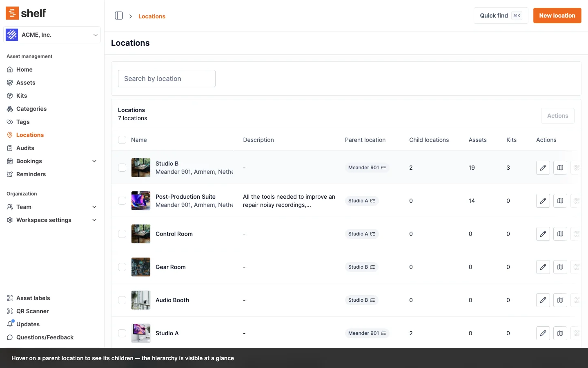Screen dimensions: 588x368
Task: Expand the Bookings sidebar menu
Action: click(94, 161)
